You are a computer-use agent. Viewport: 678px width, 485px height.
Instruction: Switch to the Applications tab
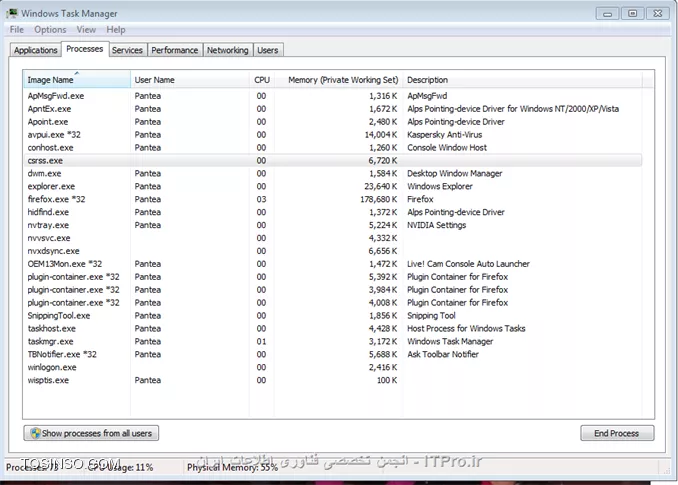point(35,50)
